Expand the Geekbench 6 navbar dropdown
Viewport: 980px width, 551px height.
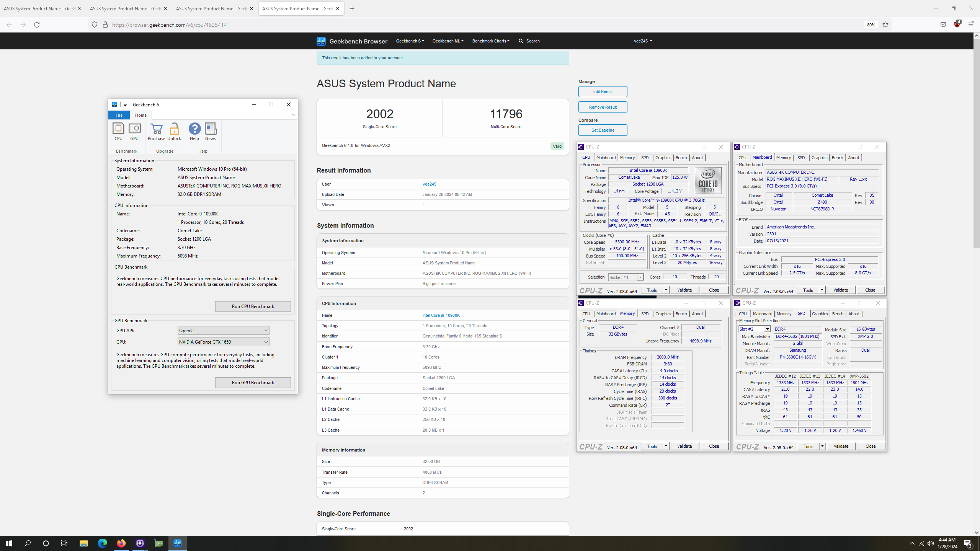pyautogui.click(x=410, y=41)
